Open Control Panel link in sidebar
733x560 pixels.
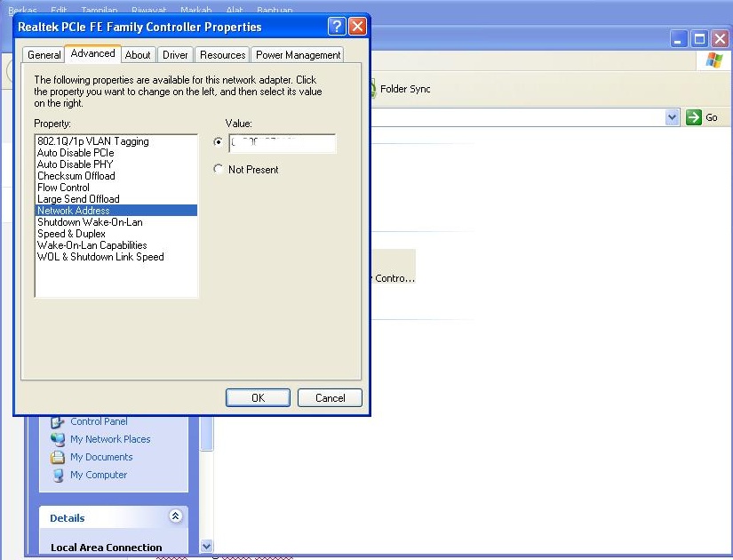point(99,421)
